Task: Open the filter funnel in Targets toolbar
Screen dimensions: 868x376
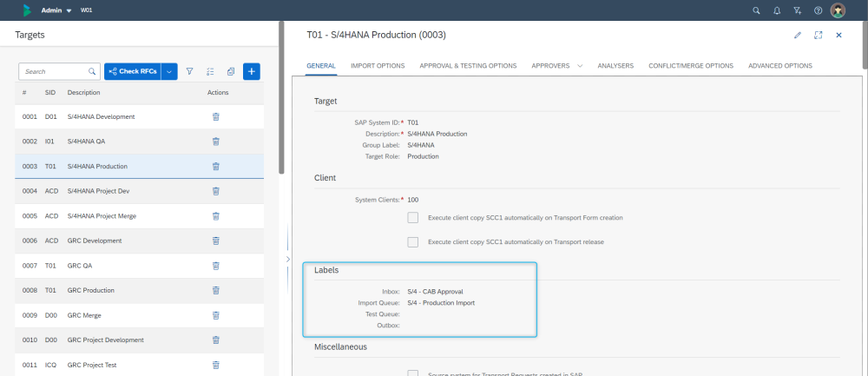Action: (x=189, y=71)
